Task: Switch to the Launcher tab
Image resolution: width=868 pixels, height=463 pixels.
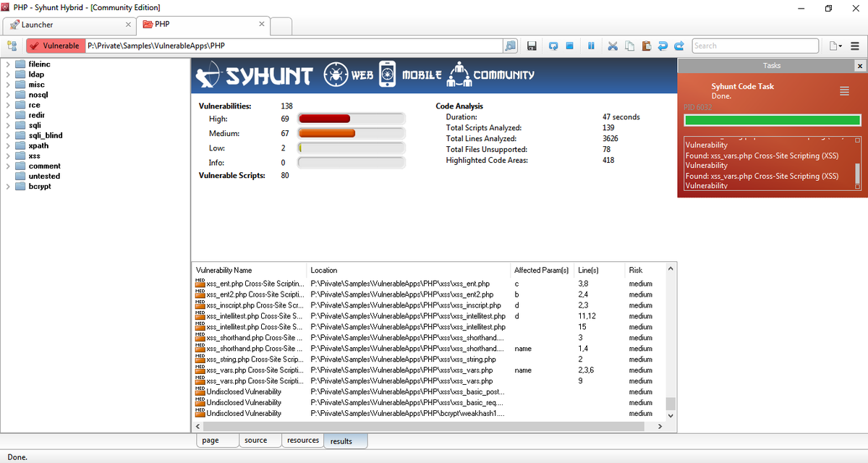Action: (69, 25)
